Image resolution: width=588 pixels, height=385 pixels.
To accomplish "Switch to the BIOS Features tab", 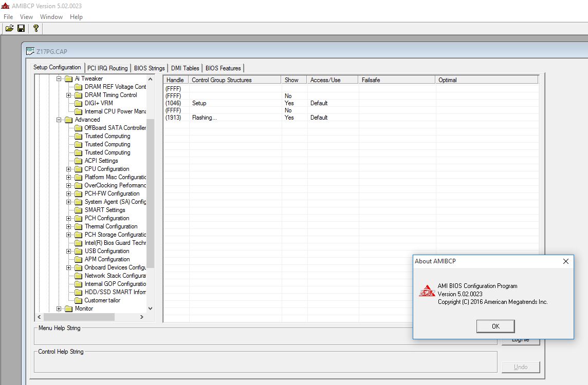I will pyautogui.click(x=223, y=68).
